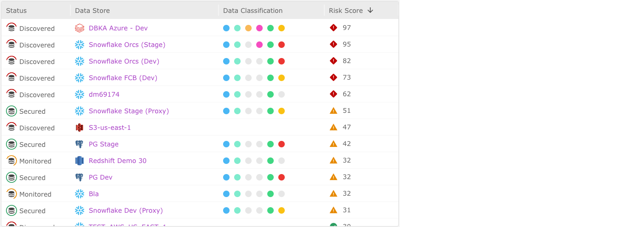Image resolution: width=644 pixels, height=227 pixels.
Task: Click Snowflake icon next to Snowflake Dev (Proxy)
Action: click(x=80, y=210)
